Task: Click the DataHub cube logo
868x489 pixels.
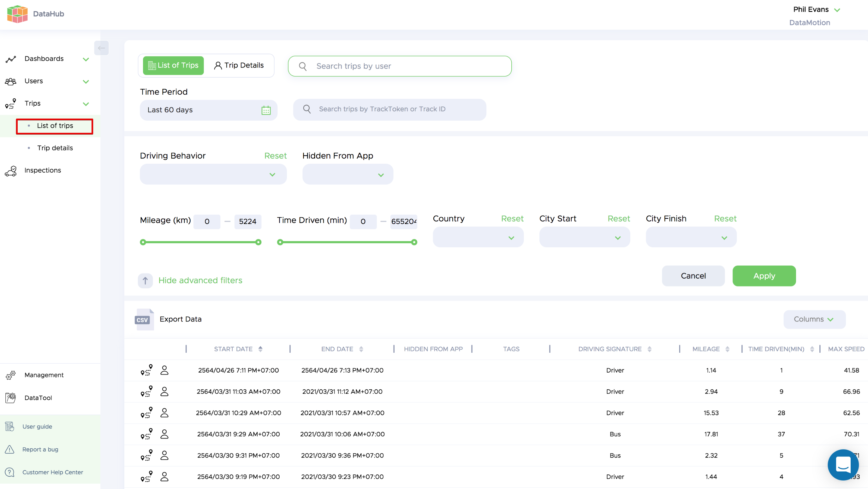Action: click(x=18, y=14)
